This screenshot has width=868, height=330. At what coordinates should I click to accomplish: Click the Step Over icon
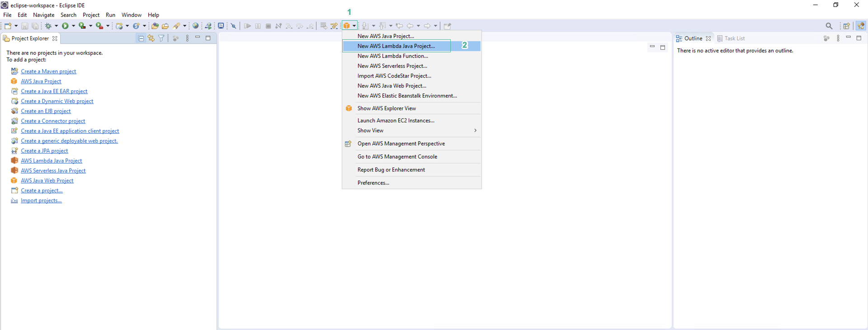pos(300,26)
